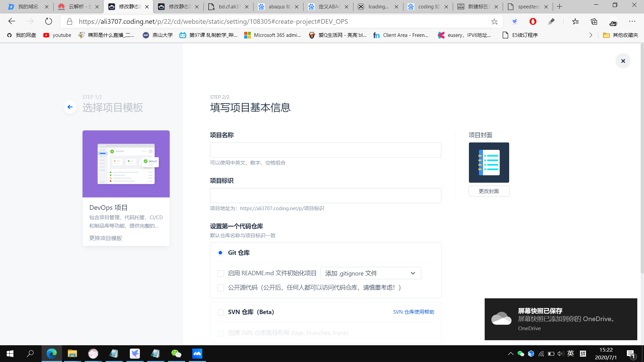Click in the 项目名称 input field
644x362 pixels.
pyautogui.click(x=325, y=150)
